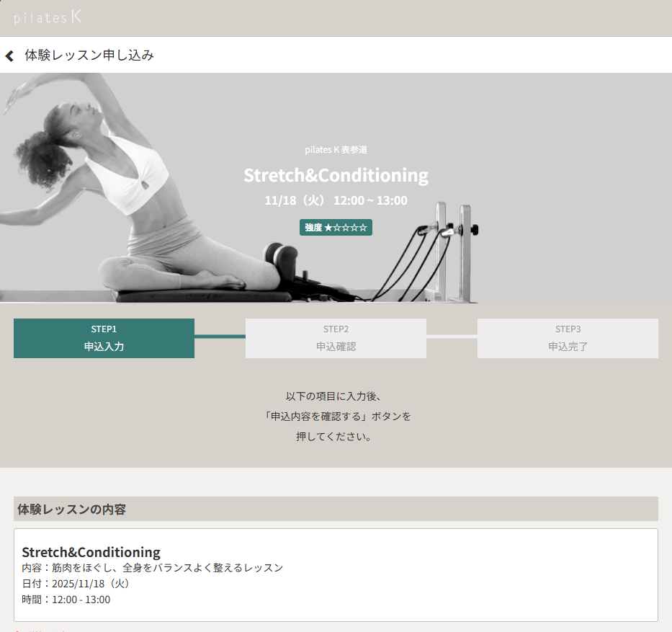Click the pilates K 表参道 studio name
Image resolution: width=672 pixels, height=632 pixels.
click(336, 150)
